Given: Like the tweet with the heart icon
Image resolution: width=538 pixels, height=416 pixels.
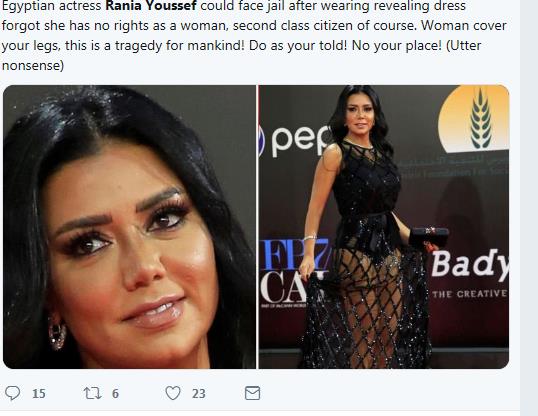Looking at the screenshot, I should pos(173,393).
